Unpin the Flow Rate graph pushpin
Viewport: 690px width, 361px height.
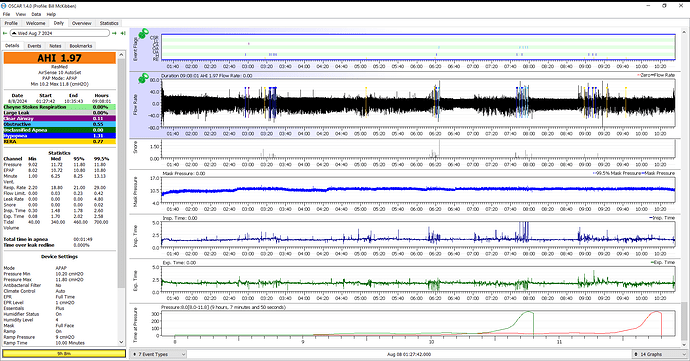(143, 79)
